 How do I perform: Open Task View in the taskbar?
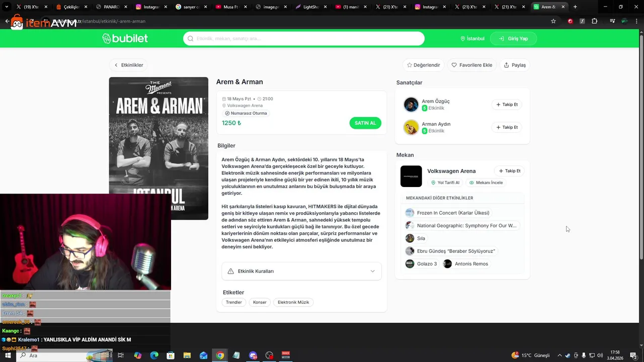pos(121,355)
